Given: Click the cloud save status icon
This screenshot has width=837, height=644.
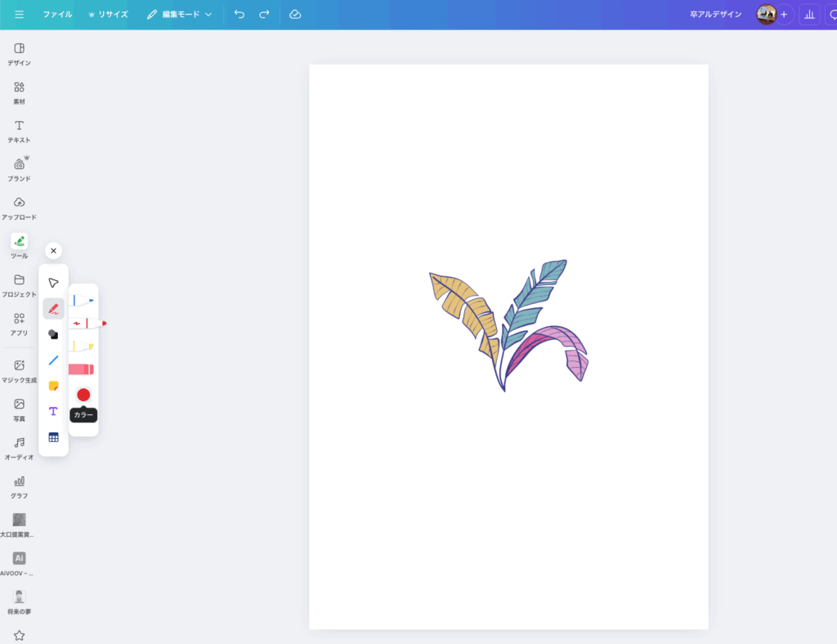Looking at the screenshot, I should 295,15.
